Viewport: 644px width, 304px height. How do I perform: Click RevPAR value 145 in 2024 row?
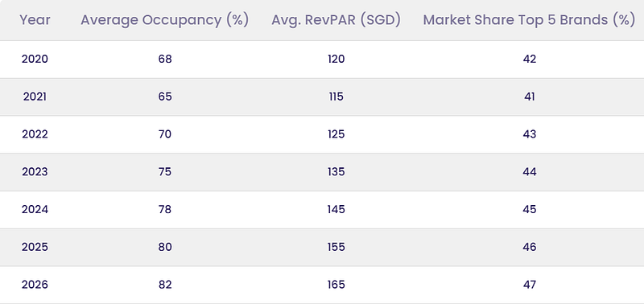pos(336,210)
